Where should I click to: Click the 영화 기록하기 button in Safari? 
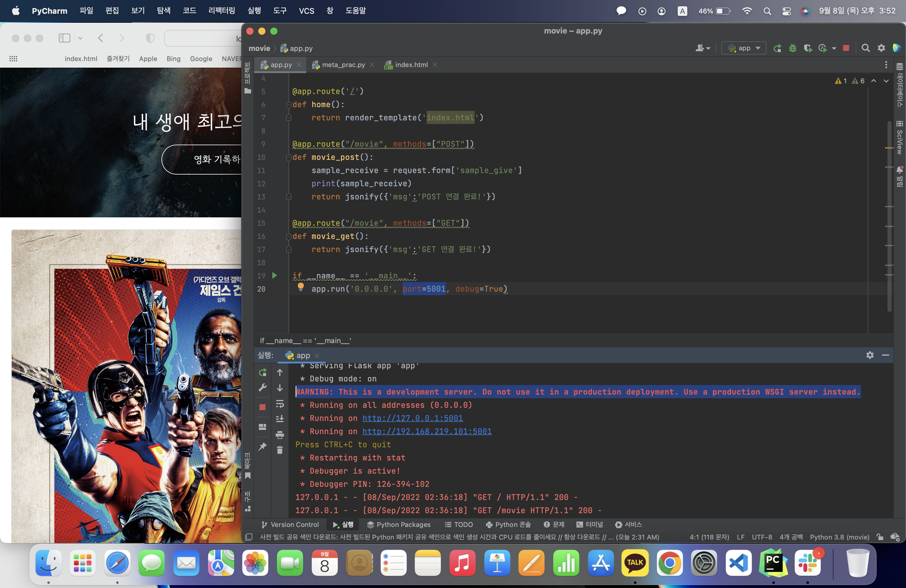(202, 159)
